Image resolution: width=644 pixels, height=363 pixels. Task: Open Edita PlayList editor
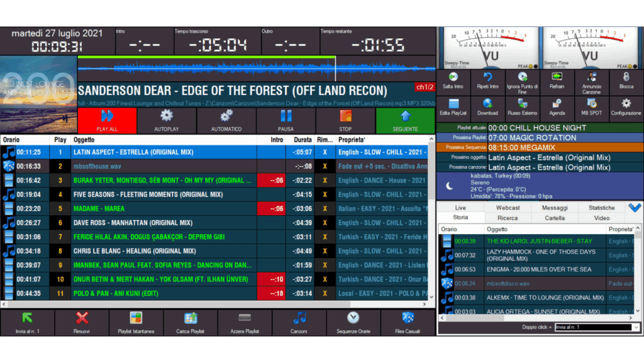[x=453, y=104]
